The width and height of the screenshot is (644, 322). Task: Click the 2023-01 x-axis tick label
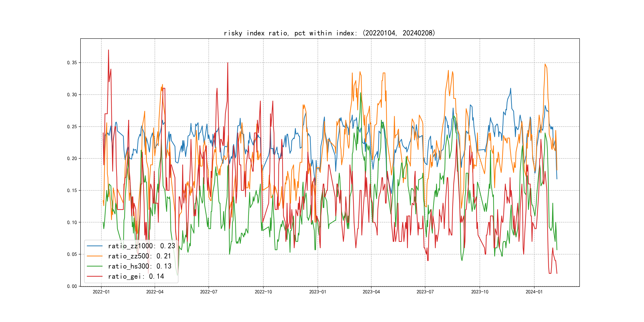318,292
